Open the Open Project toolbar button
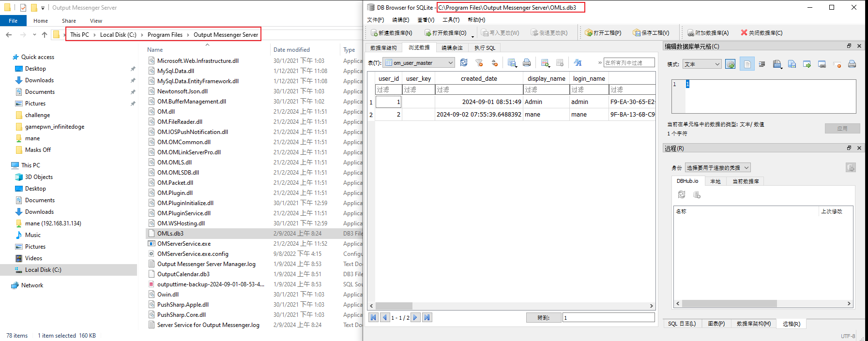The width and height of the screenshot is (868, 341). point(603,33)
